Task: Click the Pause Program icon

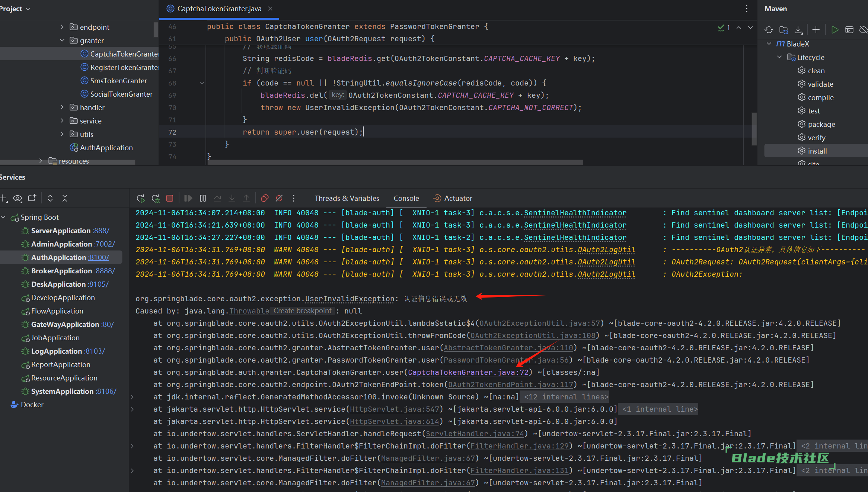Action: coord(203,198)
